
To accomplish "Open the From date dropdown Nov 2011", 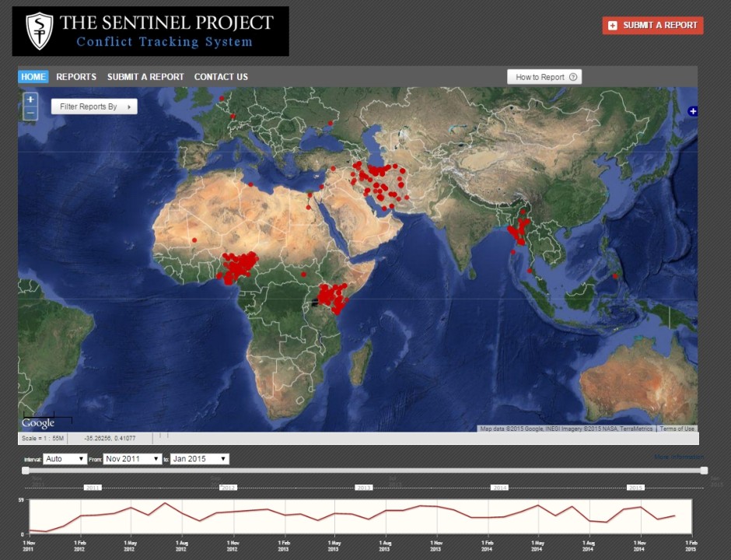I will [133, 459].
